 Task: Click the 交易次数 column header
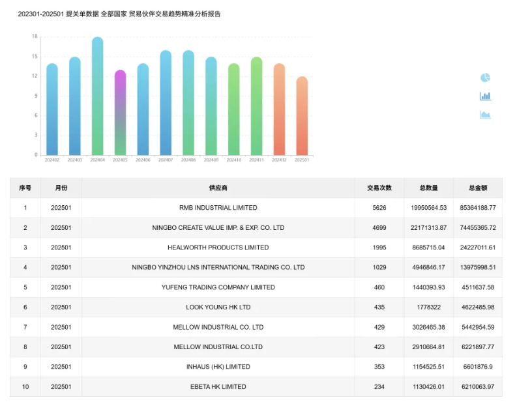pyautogui.click(x=379, y=188)
